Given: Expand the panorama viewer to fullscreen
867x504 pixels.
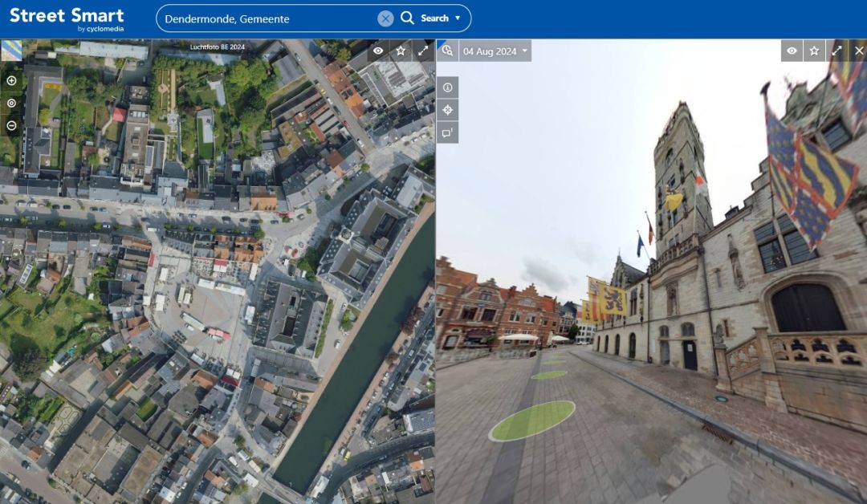Looking at the screenshot, I should (836, 51).
